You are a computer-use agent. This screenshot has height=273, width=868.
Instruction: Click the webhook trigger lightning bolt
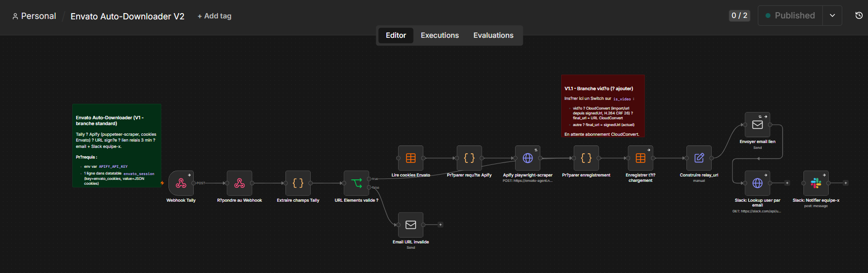click(162, 183)
